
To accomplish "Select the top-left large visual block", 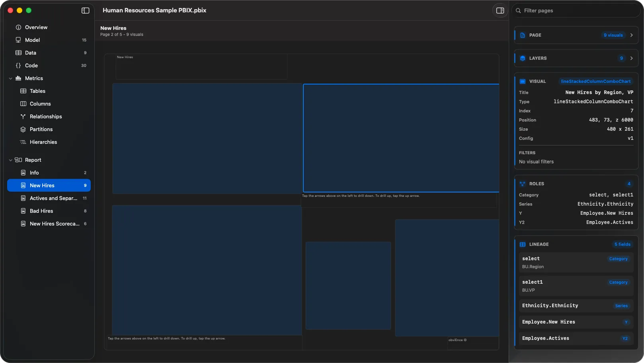I will pyautogui.click(x=207, y=138).
